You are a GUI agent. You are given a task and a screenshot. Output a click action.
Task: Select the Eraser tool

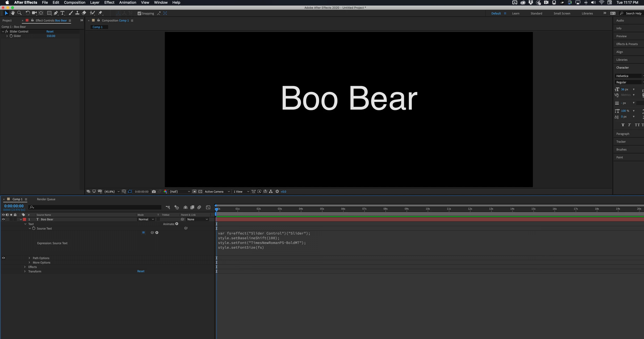coord(84,13)
